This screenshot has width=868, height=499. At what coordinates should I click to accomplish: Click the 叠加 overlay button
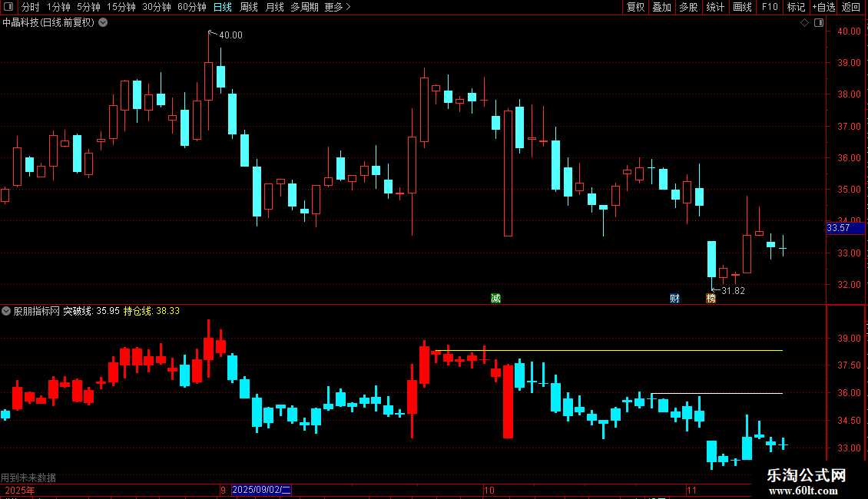(661, 7)
